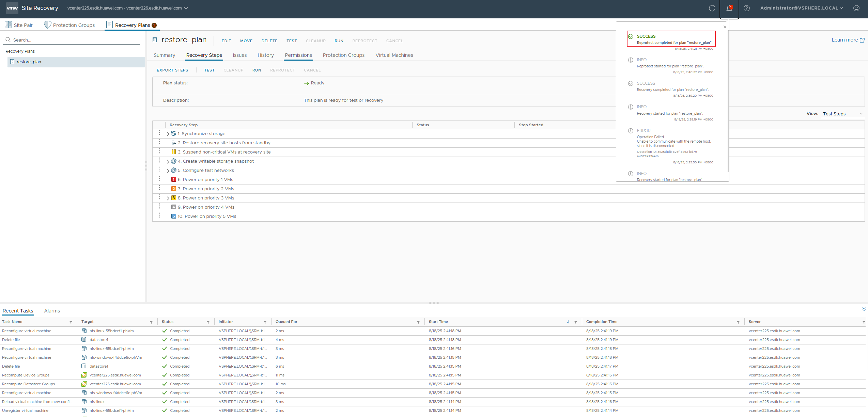Open the Permissions tab

[298, 55]
